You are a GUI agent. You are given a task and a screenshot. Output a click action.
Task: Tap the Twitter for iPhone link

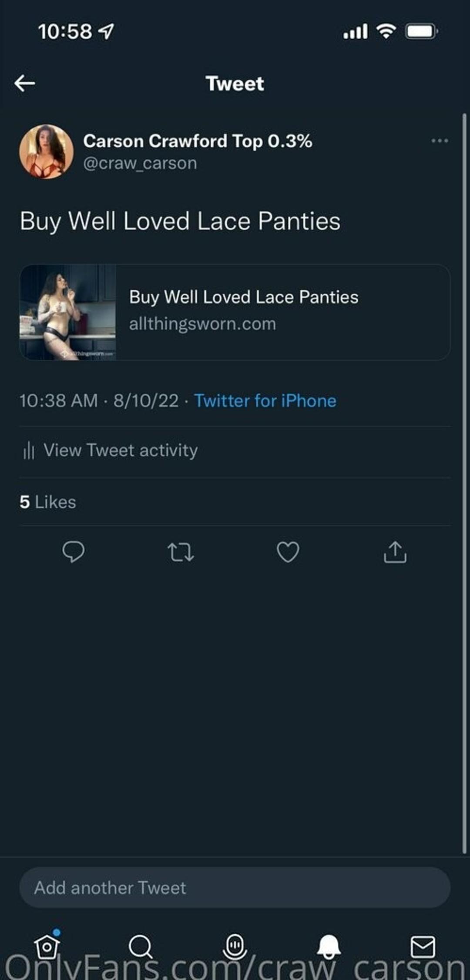click(265, 401)
